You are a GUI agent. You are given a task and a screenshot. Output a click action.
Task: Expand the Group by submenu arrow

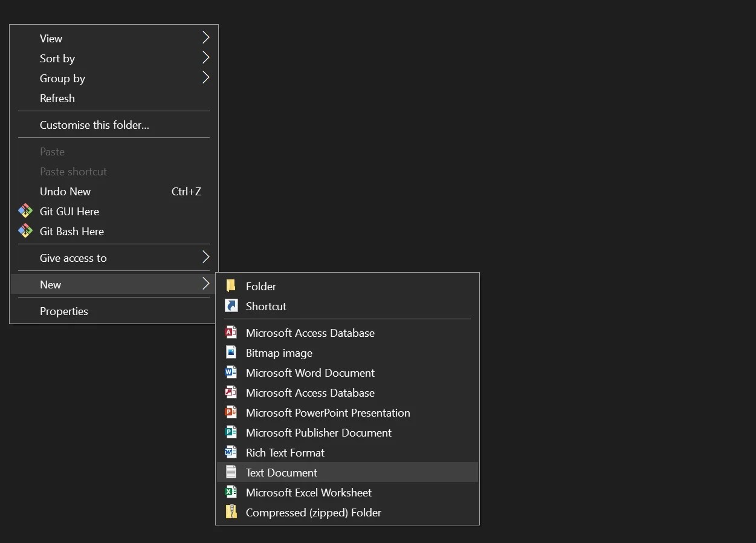click(205, 78)
